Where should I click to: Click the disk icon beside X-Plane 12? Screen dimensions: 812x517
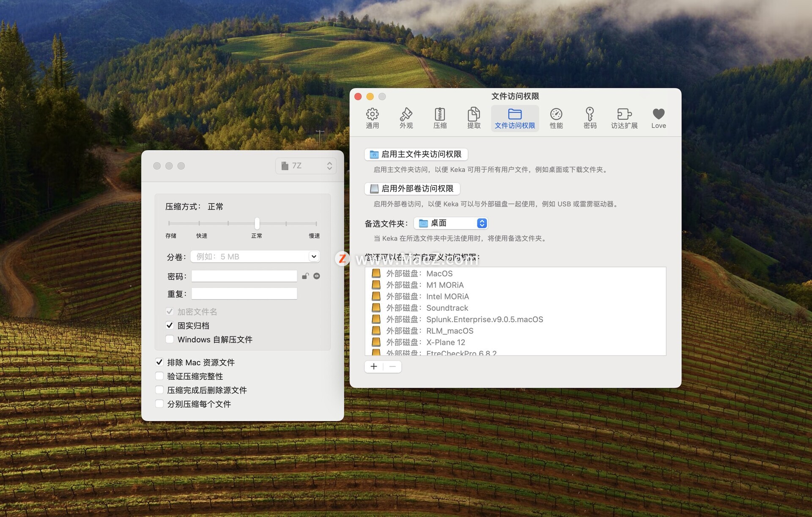(x=376, y=342)
